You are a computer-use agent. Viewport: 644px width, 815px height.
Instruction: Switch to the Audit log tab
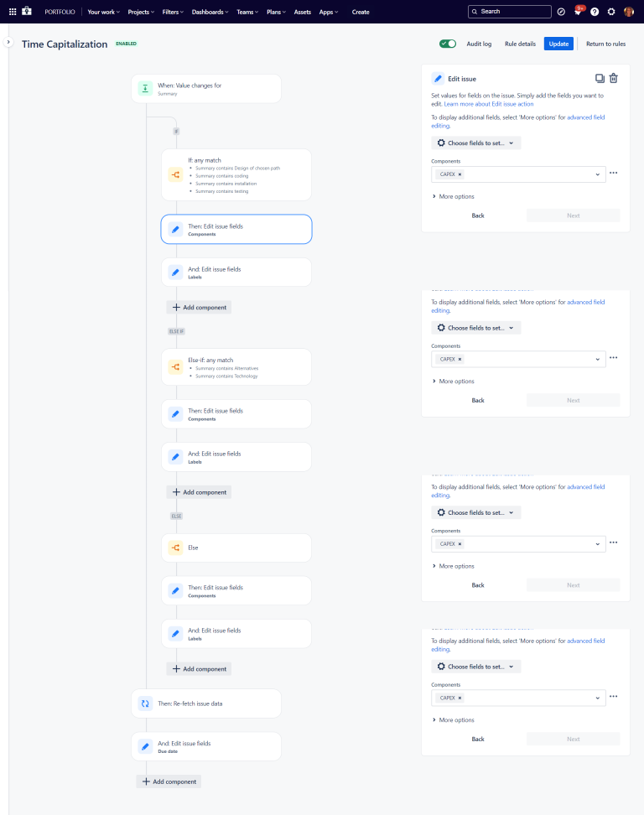point(479,43)
